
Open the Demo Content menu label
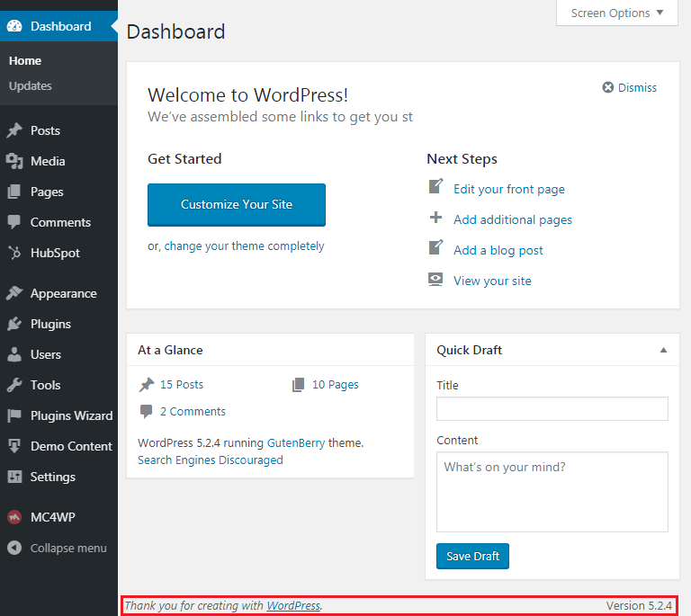click(71, 446)
